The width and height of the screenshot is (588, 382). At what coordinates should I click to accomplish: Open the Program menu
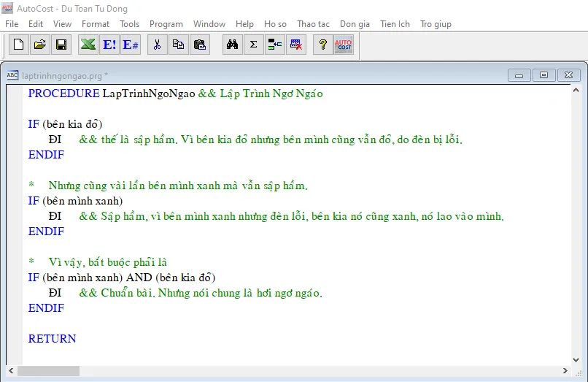[x=166, y=24]
